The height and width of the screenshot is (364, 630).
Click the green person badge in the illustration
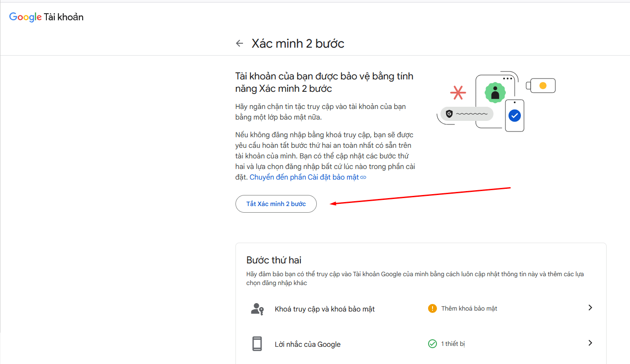click(x=495, y=93)
